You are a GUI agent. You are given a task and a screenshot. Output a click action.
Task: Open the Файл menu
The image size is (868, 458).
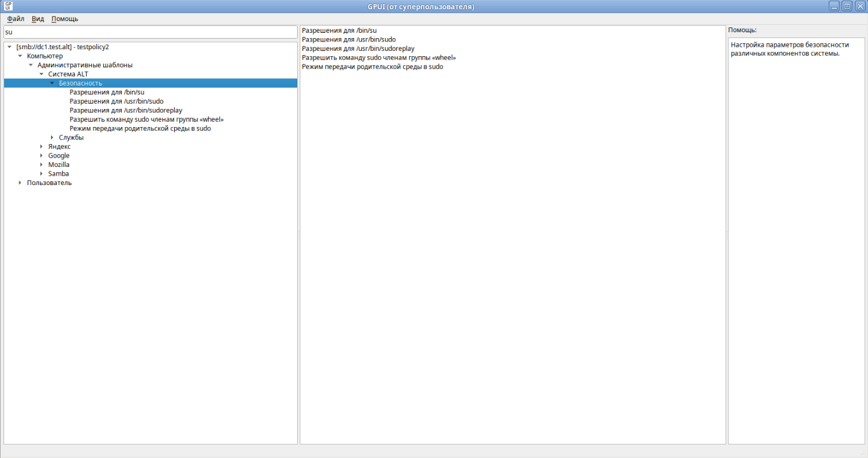(16, 19)
